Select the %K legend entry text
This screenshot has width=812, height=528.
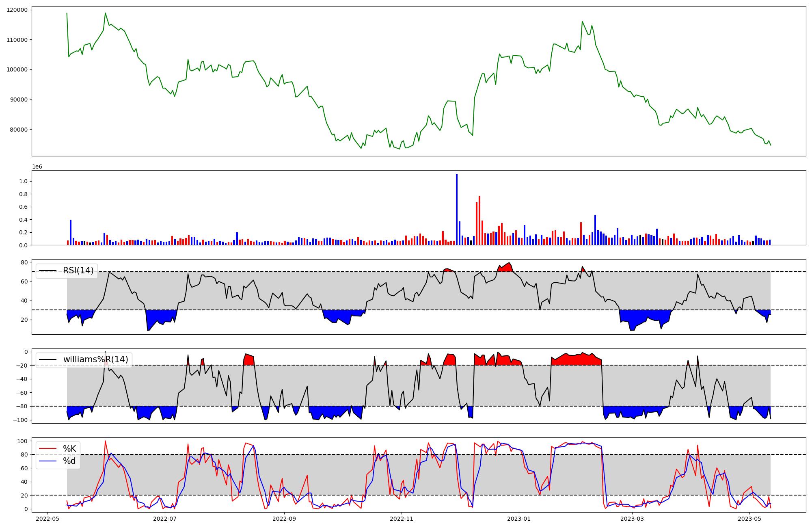tap(69, 449)
